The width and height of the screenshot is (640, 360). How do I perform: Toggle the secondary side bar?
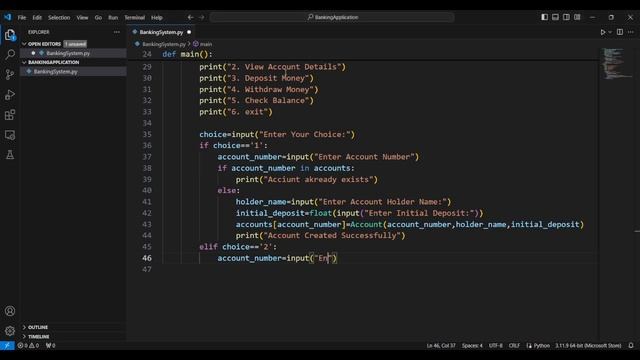pos(566,17)
